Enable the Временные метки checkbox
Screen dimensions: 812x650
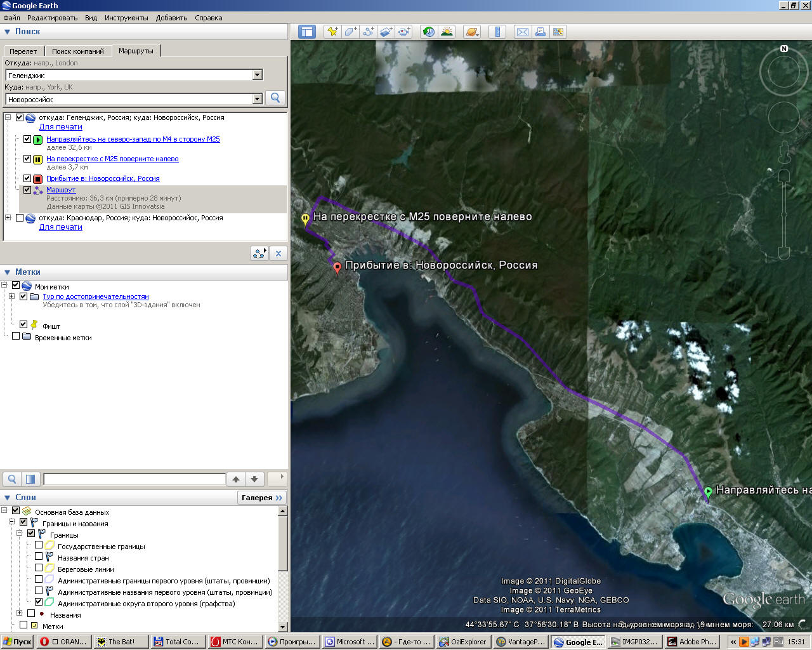(x=16, y=336)
